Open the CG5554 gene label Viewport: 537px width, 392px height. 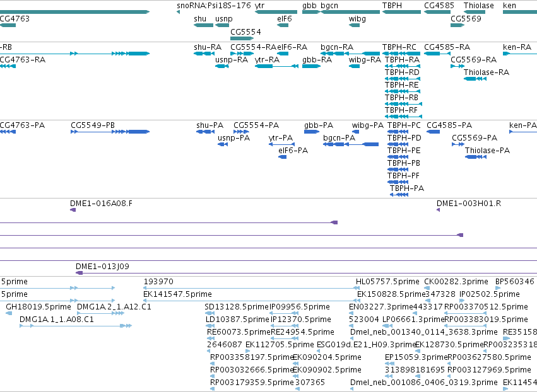[x=245, y=32]
